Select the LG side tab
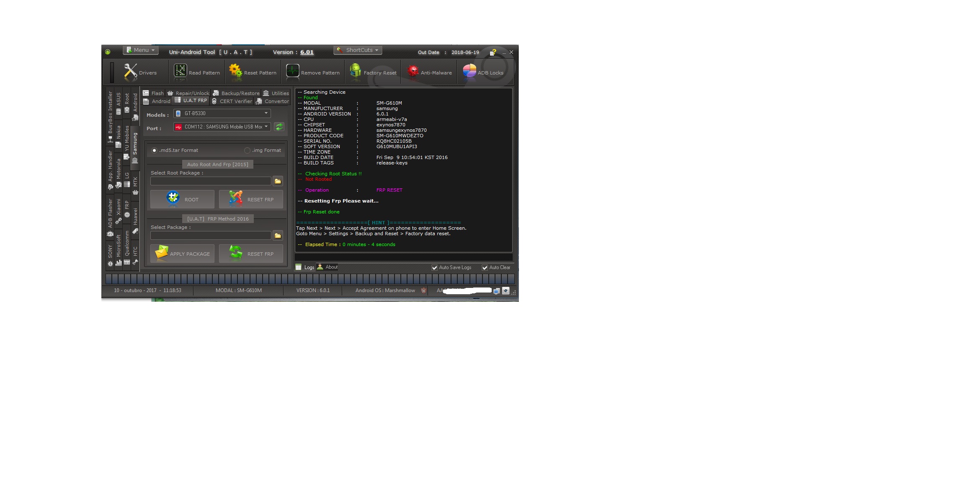 point(127,180)
